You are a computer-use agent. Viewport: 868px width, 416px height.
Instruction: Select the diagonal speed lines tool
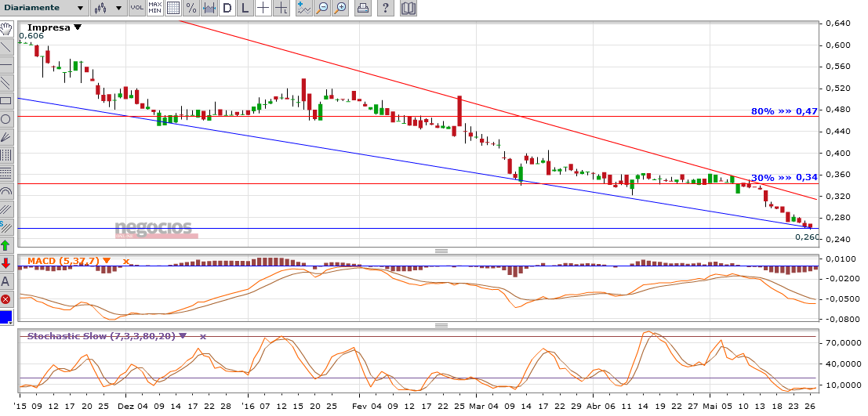[6, 208]
